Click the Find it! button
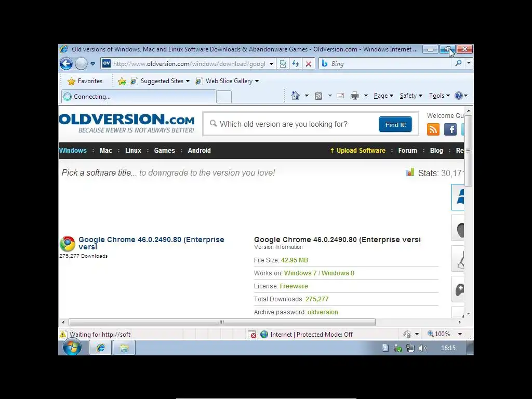This screenshot has width=532, height=399. click(x=395, y=125)
